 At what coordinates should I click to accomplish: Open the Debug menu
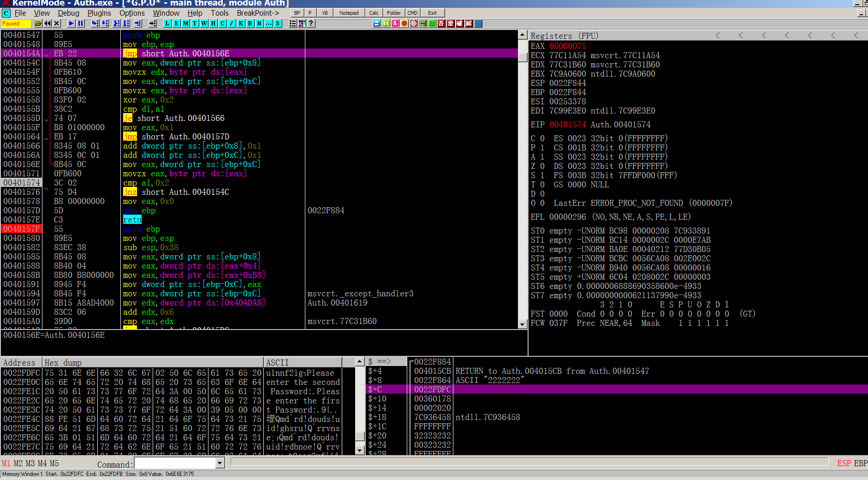[x=69, y=13]
